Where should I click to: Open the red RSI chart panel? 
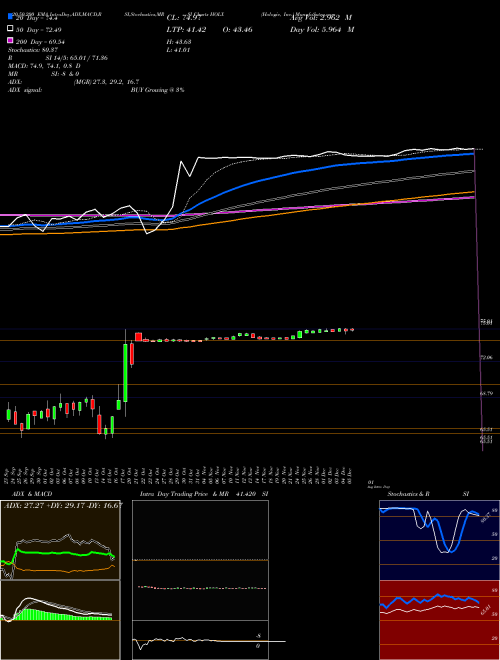pyautogui.click(x=439, y=620)
